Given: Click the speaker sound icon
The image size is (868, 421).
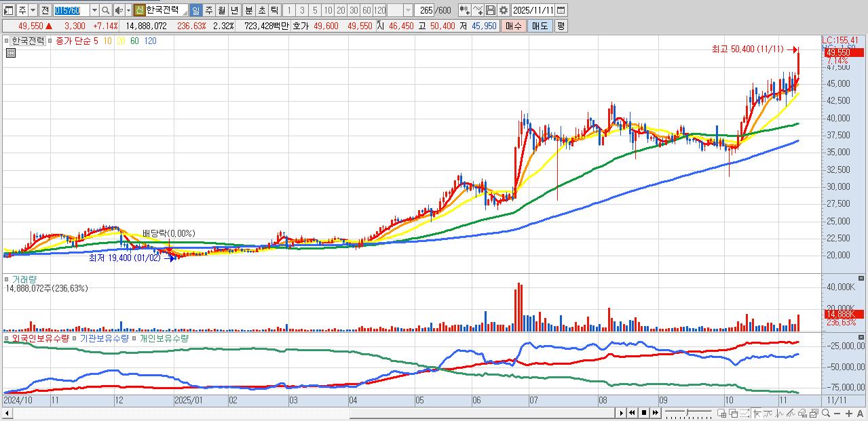Looking at the screenshot, I should [119, 10].
